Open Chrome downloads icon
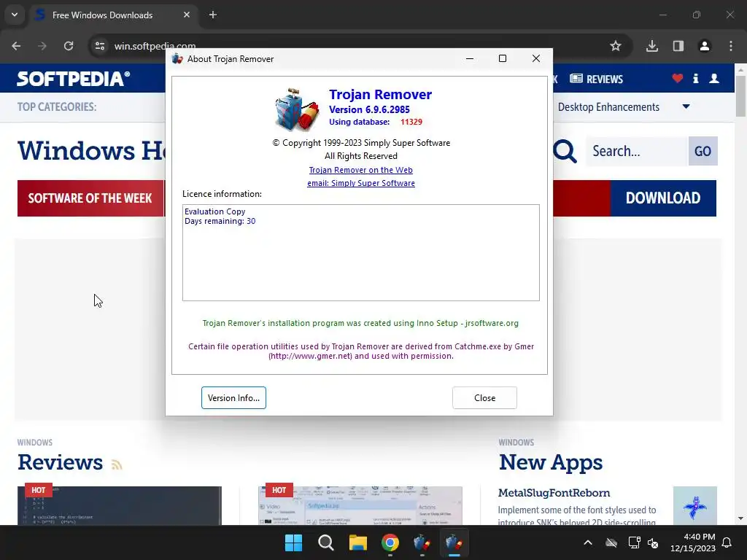 point(651,46)
